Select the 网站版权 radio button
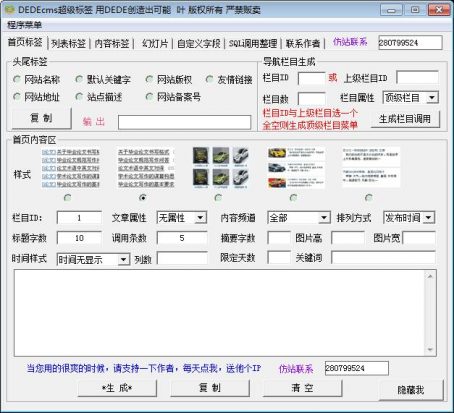Screen dimensions: 454x413 [x=169, y=79]
